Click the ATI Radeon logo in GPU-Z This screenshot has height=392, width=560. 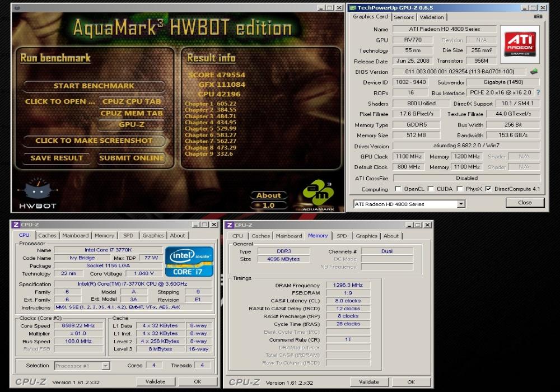(x=520, y=44)
